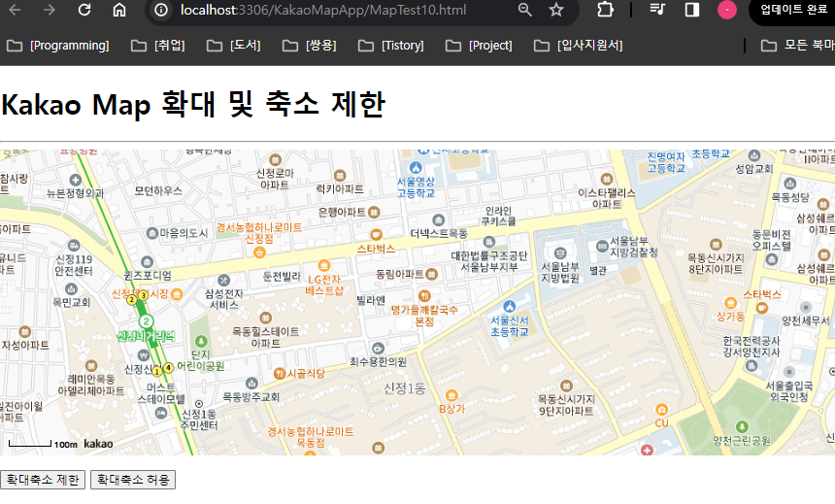The width and height of the screenshot is (835, 504).
Task: Click the 신정119안전센터 marker
Action: tap(74, 246)
